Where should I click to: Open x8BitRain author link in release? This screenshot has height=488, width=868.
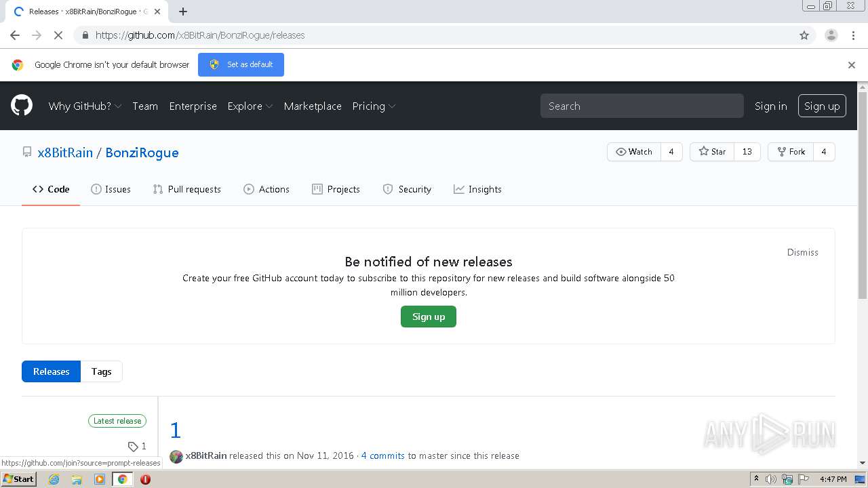tap(206, 455)
